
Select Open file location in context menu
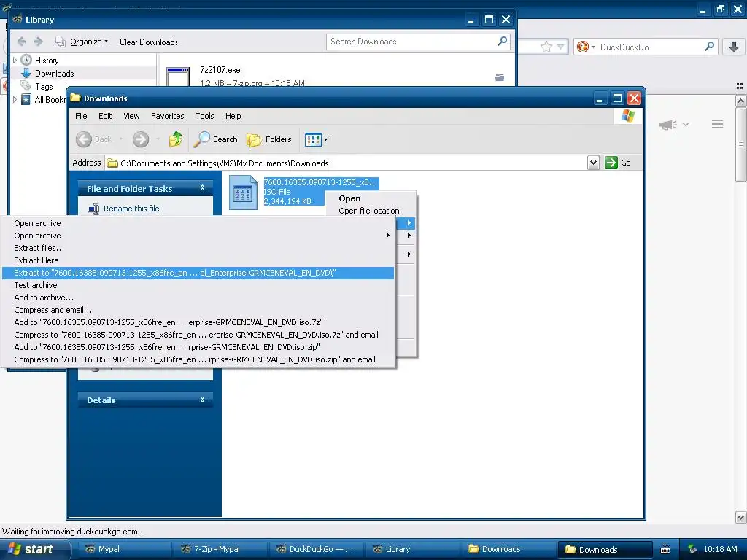[370, 211]
